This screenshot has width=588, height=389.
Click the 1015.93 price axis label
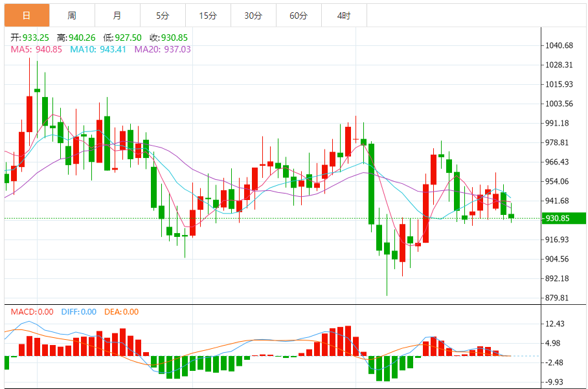click(559, 84)
